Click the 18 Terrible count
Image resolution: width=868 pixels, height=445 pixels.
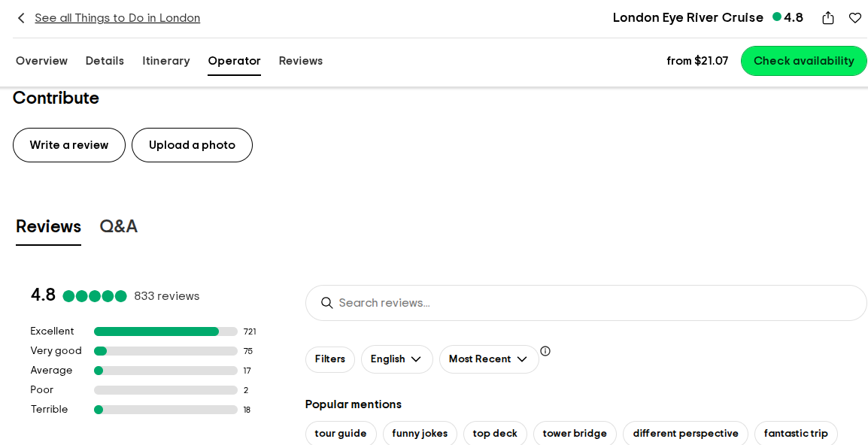(x=247, y=410)
